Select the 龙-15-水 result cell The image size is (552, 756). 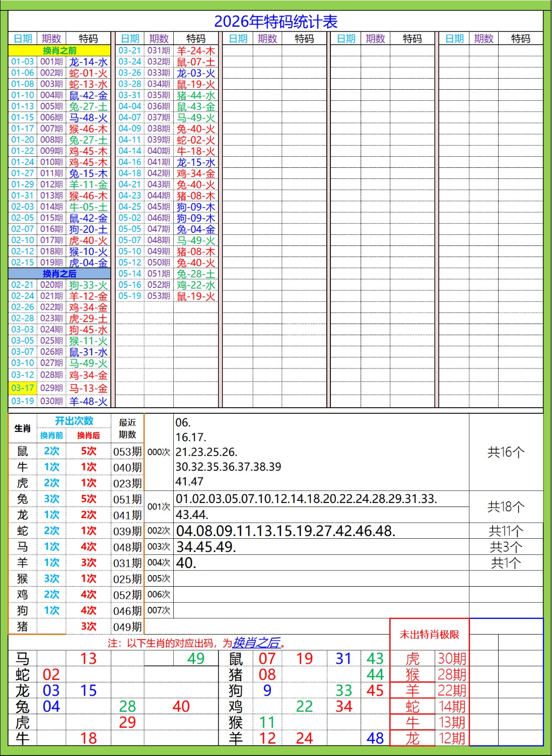click(x=196, y=162)
